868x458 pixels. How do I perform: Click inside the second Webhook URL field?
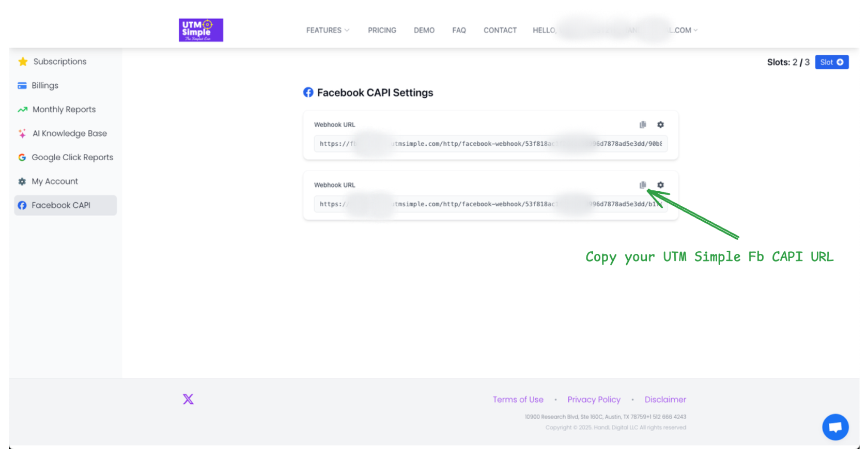tap(490, 204)
